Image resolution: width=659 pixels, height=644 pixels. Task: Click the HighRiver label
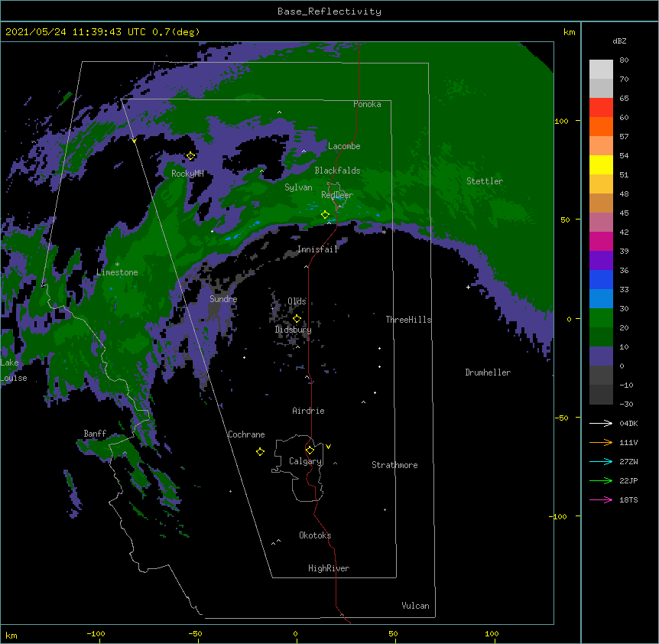tap(329, 568)
